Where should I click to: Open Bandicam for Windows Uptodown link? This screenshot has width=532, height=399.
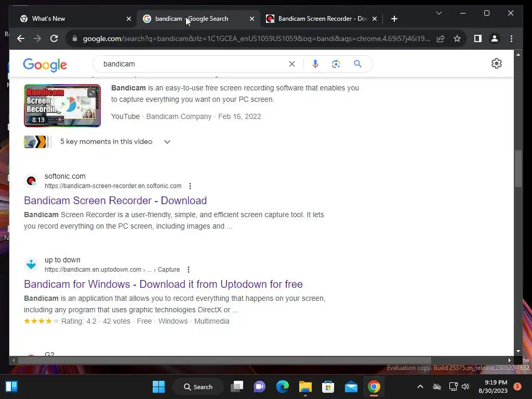[163, 284]
